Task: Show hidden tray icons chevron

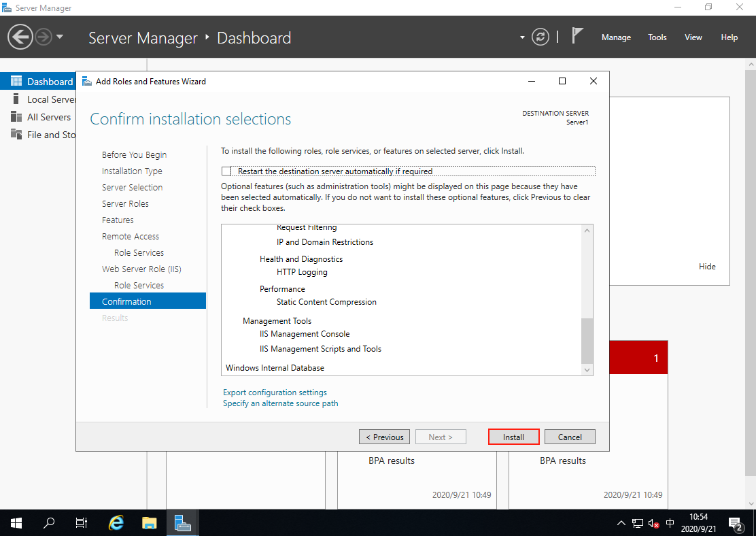Action: click(x=621, y=523)
